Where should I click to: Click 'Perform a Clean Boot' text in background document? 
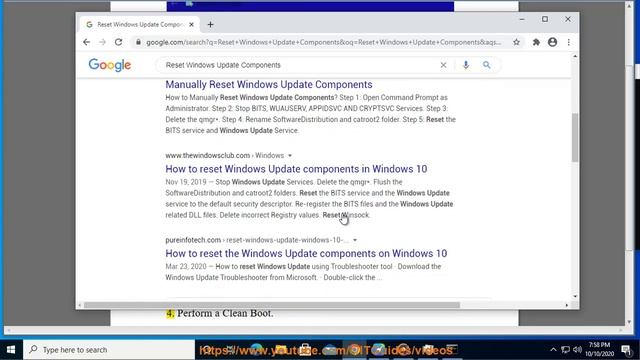pos(225,313)
